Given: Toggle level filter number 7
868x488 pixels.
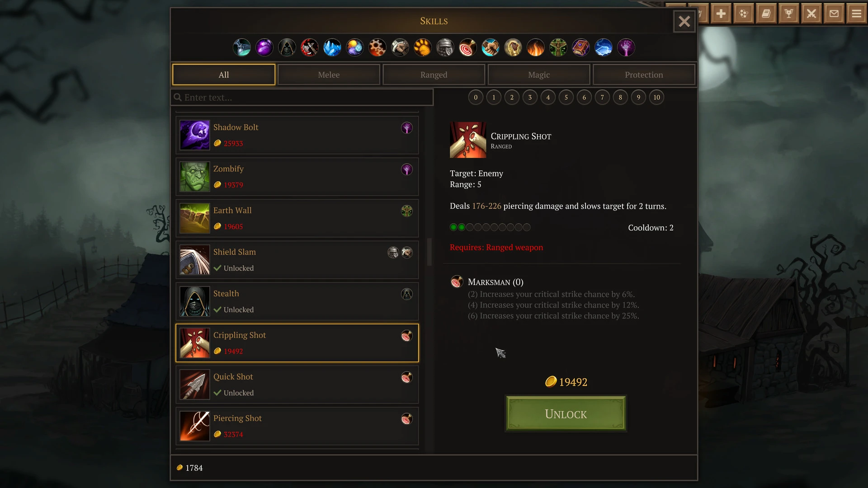Looking at the screenshot, I should (x=602, y=97).
